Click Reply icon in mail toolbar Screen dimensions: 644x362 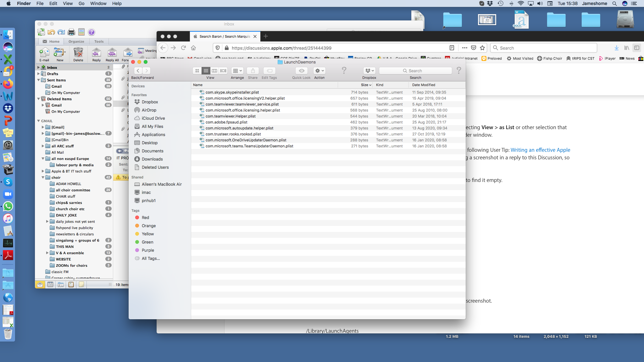pyautogui.click(x=96, y=53)
